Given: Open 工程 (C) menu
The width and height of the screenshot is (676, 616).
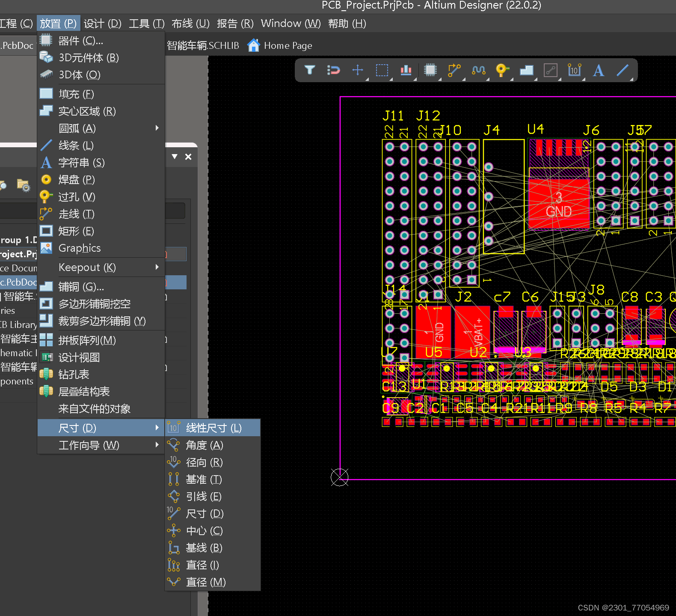Looking at the screenshot, I should pos(16,24).
